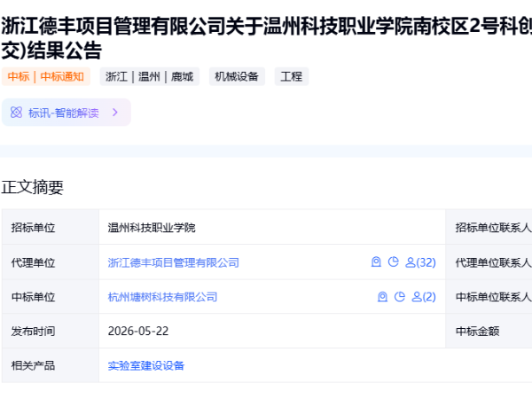View contacts (32) for 浙江德丰项目管理有限公司
This screenshot has height=399, width=532.
tap(420, 262)
